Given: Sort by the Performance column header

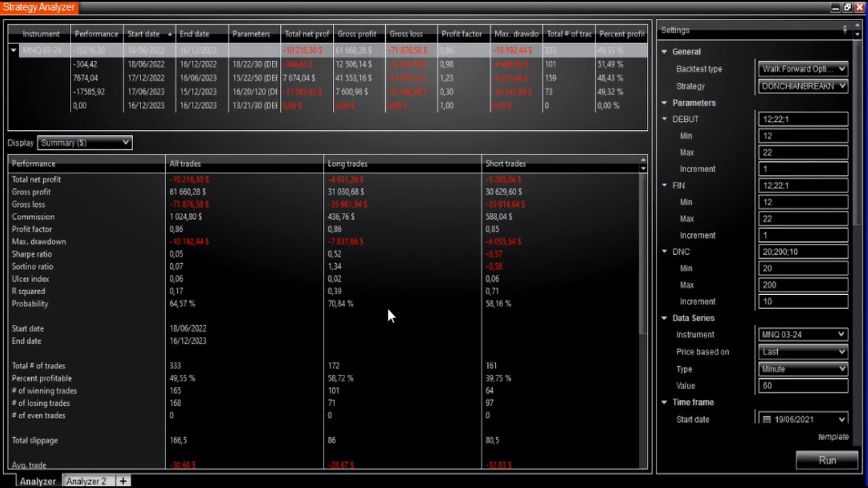Looking at the screenshot, I should (x=96, y=34).
